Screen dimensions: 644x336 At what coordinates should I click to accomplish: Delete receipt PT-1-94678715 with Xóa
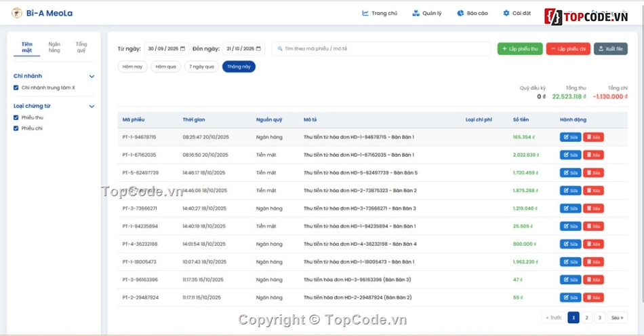coord(593,137)
